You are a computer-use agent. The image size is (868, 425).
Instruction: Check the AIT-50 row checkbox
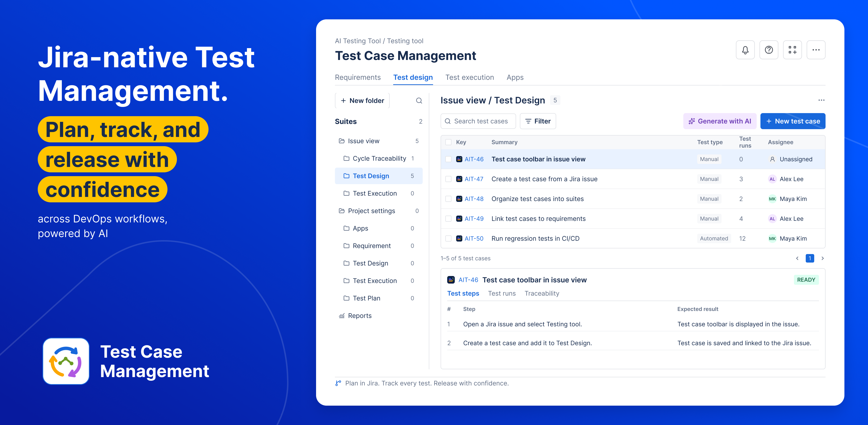point(448,238)
